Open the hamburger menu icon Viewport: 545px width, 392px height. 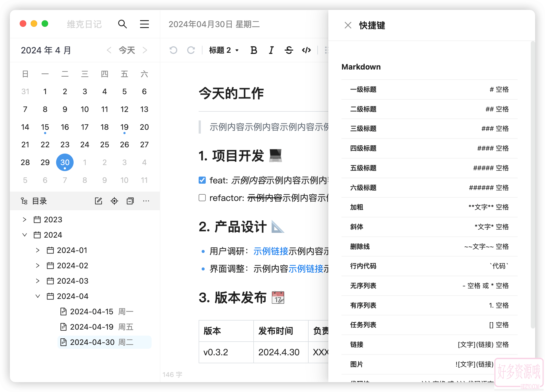click(x=144, y=24)
